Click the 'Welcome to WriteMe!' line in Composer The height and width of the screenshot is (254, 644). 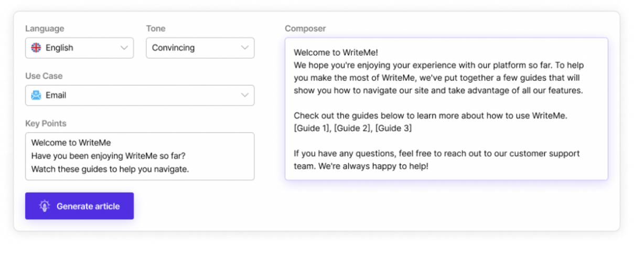pyautogui.click(x=336, y=52)
